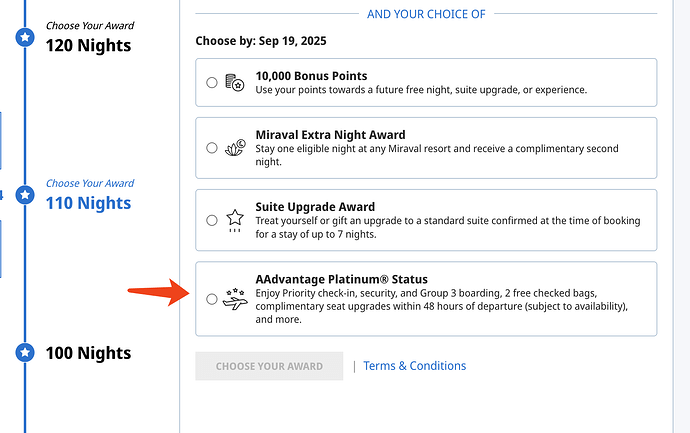Screen dimensions: 690x433
Task: Select the Miraval Extra Night Award radio button
Action: [212, 148]
